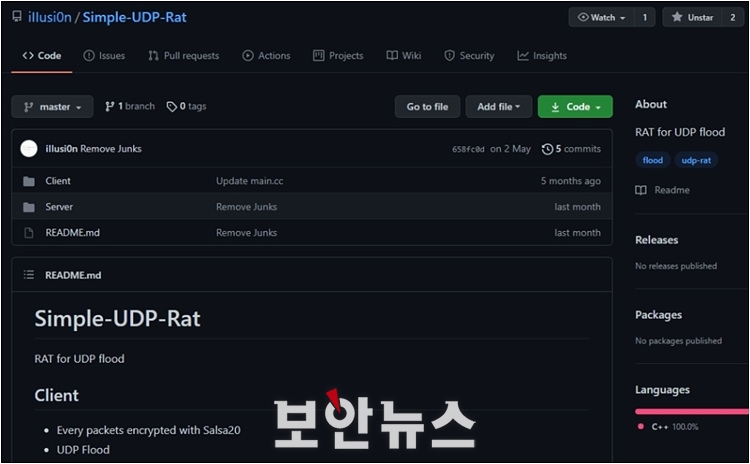Switch to the Wiki tab
The image size is (750, 464).
point(404,55)
